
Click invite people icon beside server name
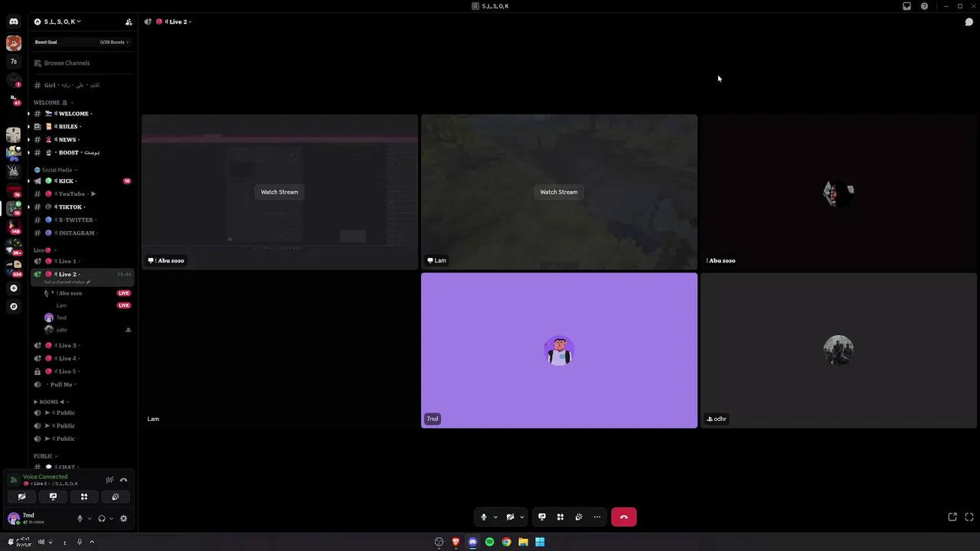point(129,21)
